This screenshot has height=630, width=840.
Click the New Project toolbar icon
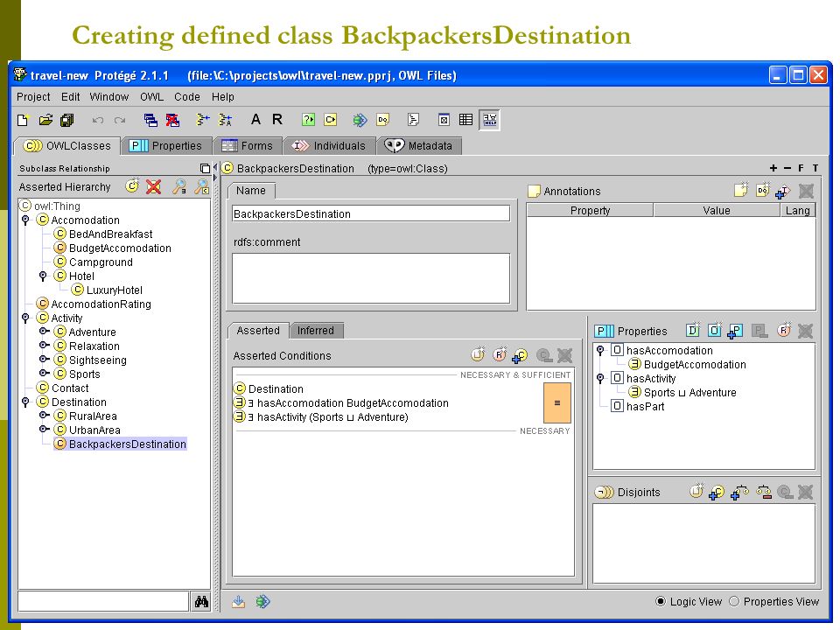point(23,120)
